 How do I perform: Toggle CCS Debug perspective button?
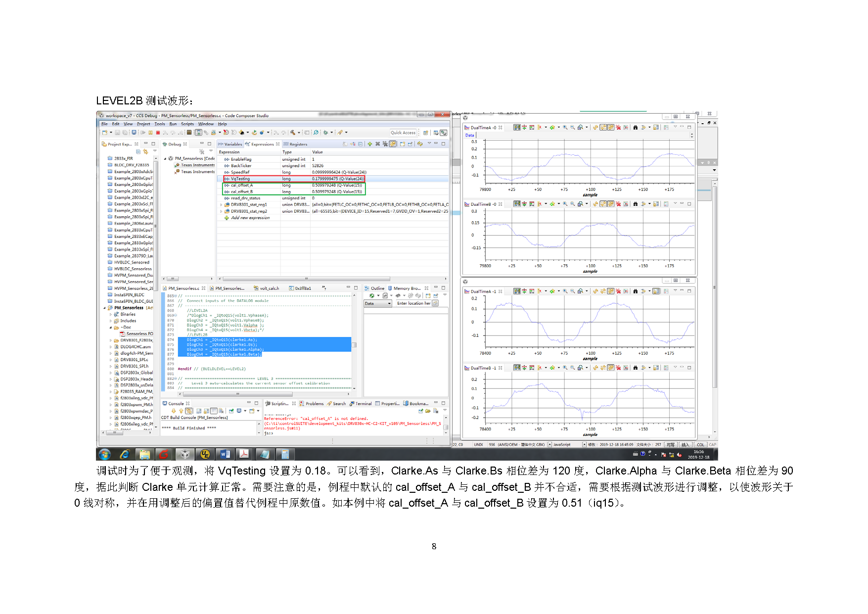(444, 133)
